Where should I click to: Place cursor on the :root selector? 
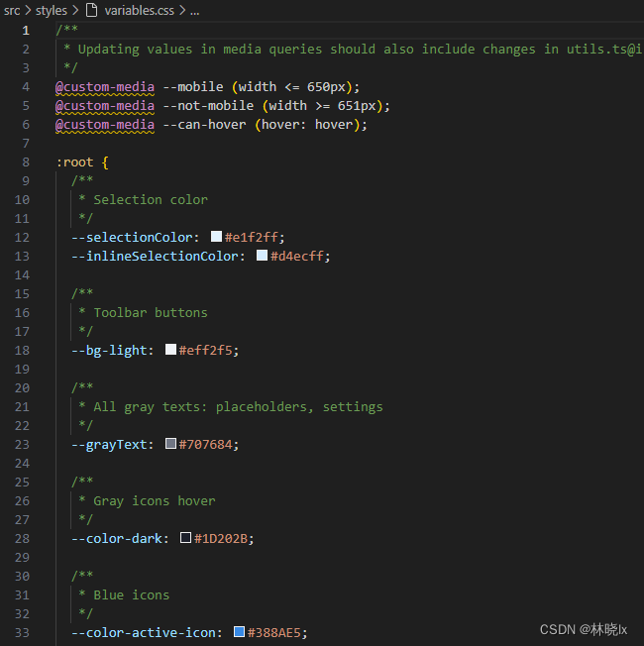click(74, 161)
